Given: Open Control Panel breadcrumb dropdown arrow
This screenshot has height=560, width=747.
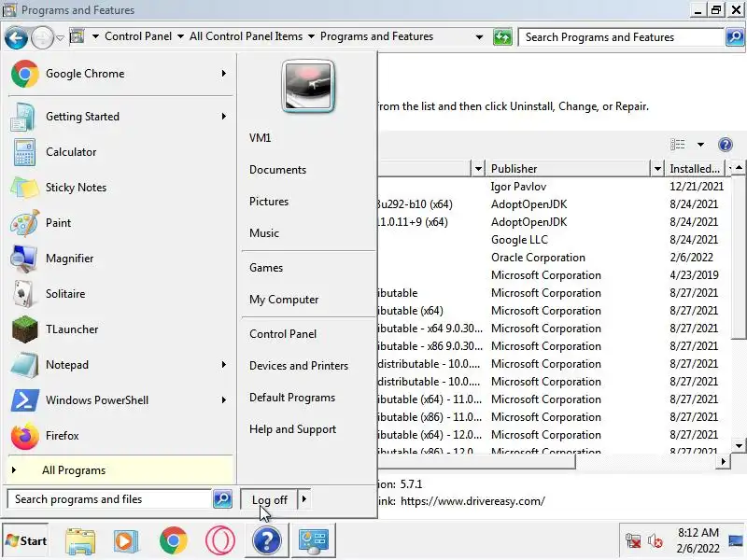Looking at the screenshot, I should tap(180, 36).
